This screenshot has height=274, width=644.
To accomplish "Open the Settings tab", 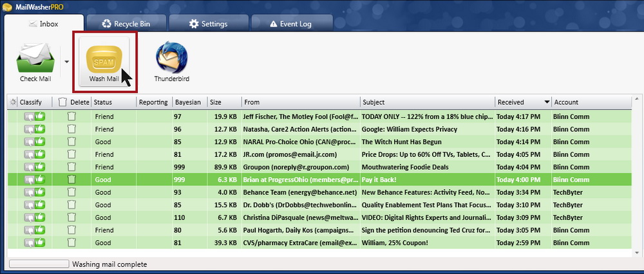I will [208, 24].
